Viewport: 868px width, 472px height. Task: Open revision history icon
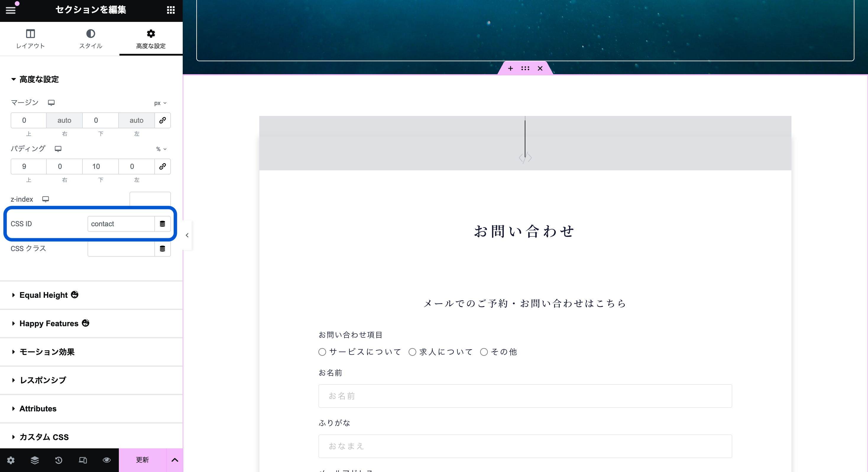[x=59, y=460]
